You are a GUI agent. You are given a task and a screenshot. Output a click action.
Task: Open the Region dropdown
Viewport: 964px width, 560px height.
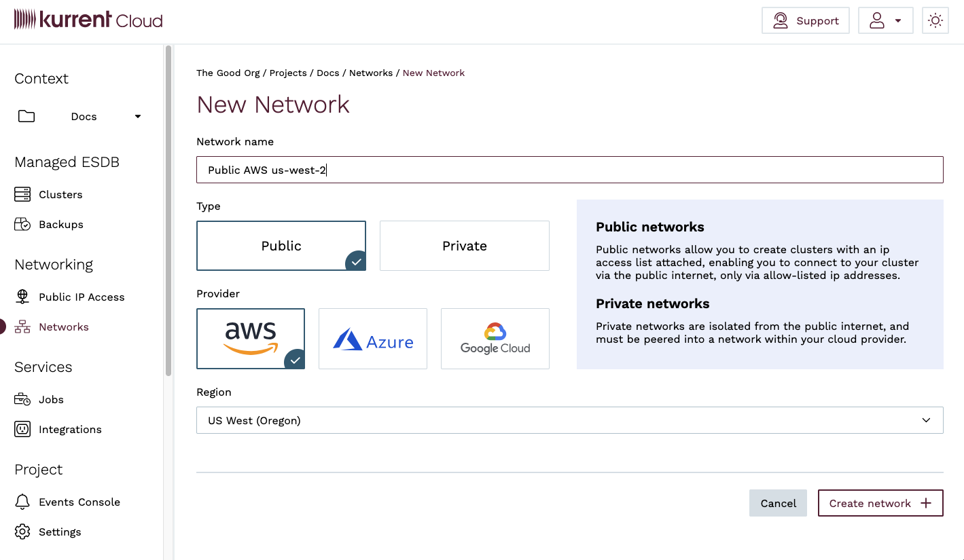[x=569, y=420]
